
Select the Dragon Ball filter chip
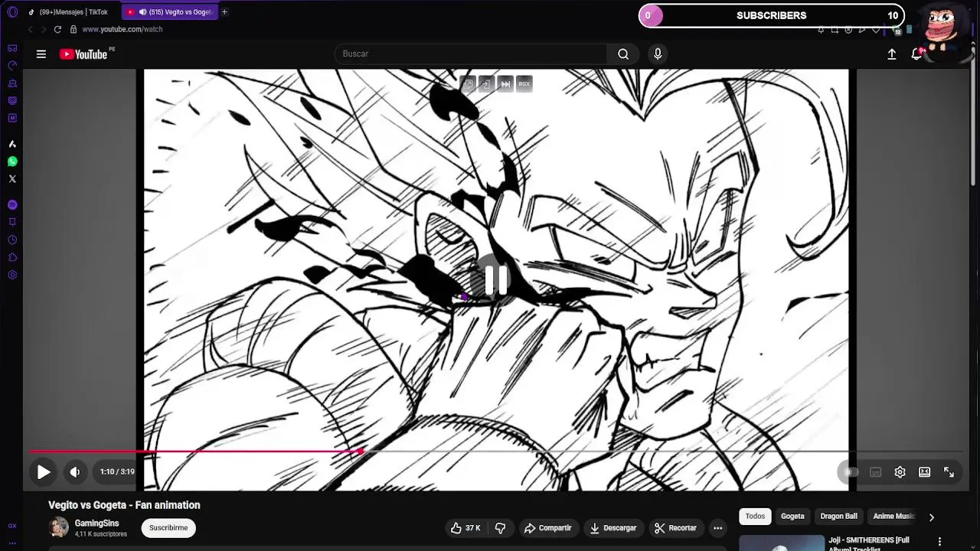[838, 517]
